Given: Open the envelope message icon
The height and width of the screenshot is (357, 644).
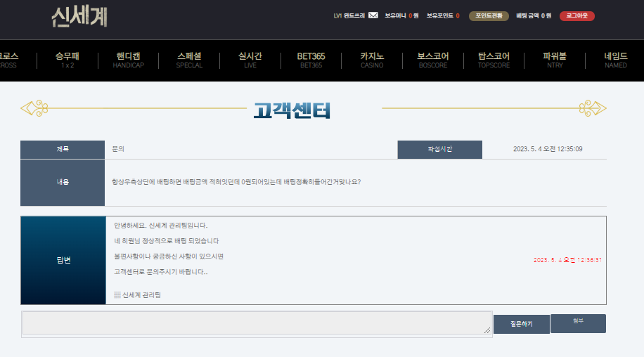Looking at the screenshot, I should pos(373,15).
